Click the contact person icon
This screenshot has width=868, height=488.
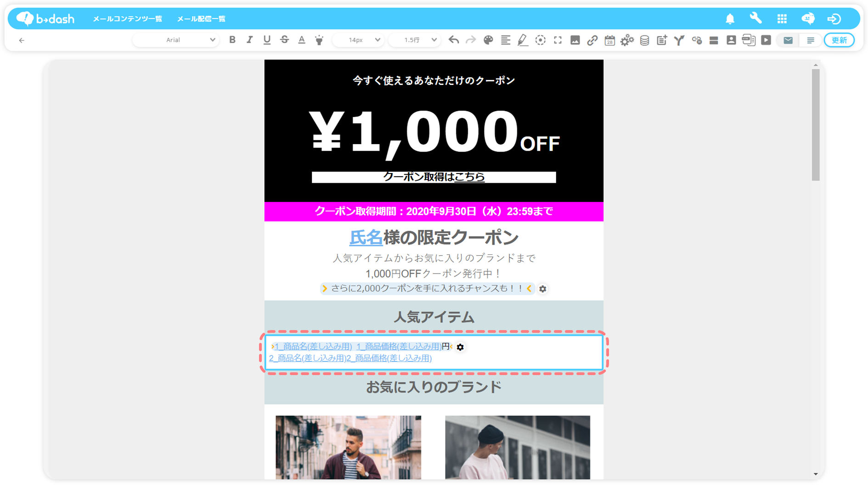click(x=731, y=40)
